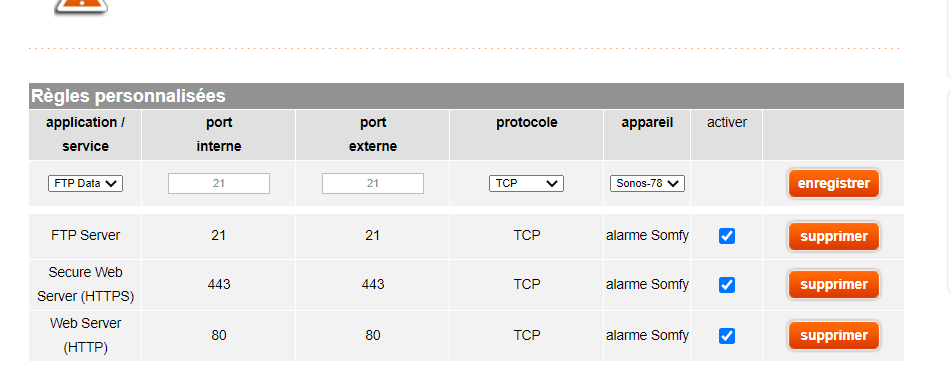The height and width of the screenshot is (392, 951).
Task: Delete the FTP Server rule with supprimer
Action: point(833,236)
